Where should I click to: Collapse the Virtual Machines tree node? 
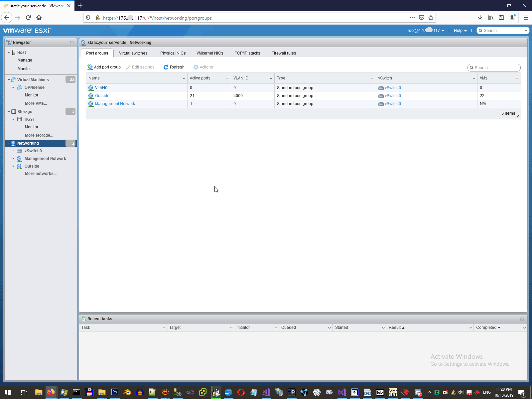tap(9, 80)
